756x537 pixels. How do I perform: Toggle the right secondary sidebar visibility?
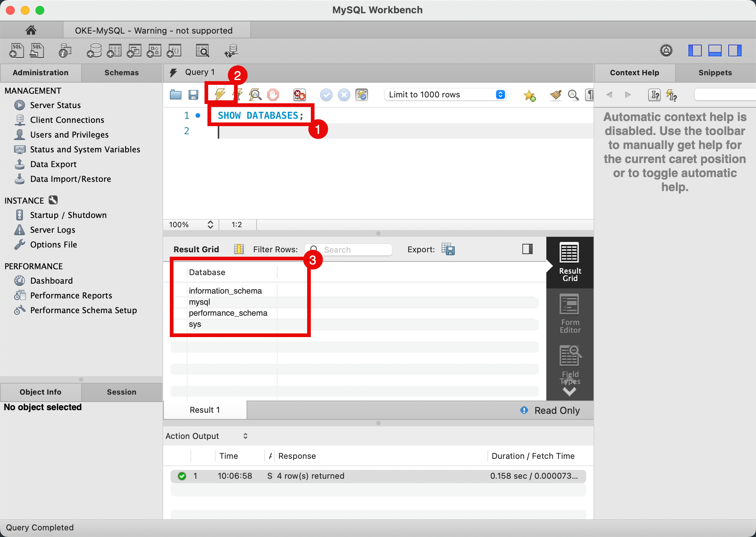coord(735,51)
